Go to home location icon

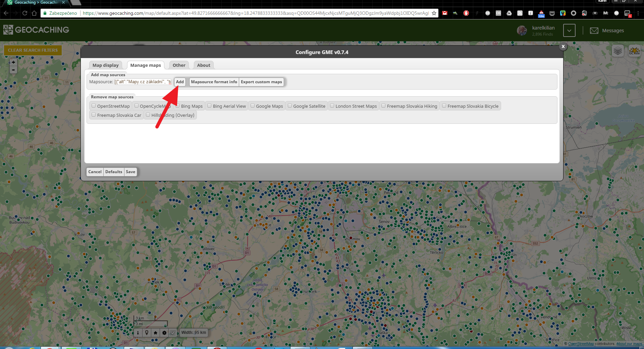(155, 333)
